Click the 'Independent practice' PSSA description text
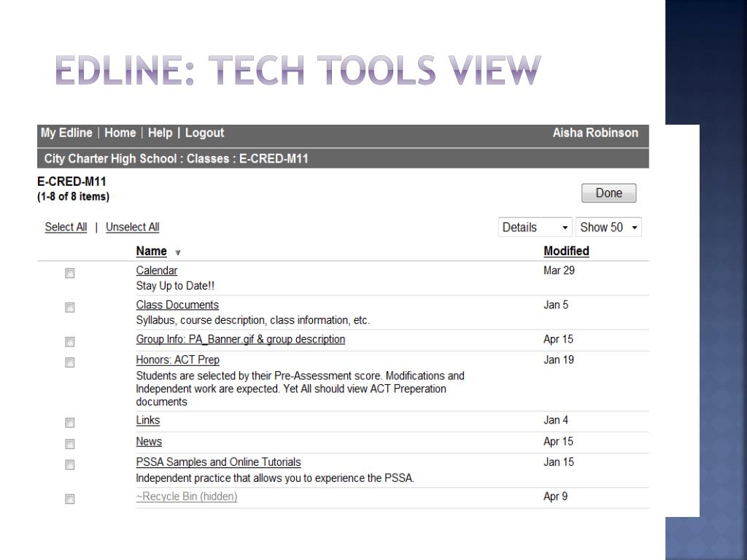The width and height of the screenshot is (747, 560). (275, 478)
